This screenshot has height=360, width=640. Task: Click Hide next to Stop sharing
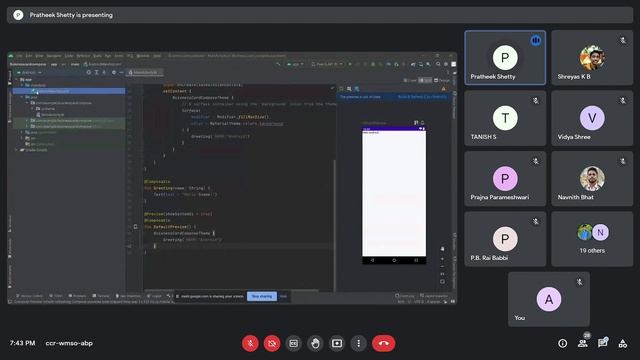283,296
